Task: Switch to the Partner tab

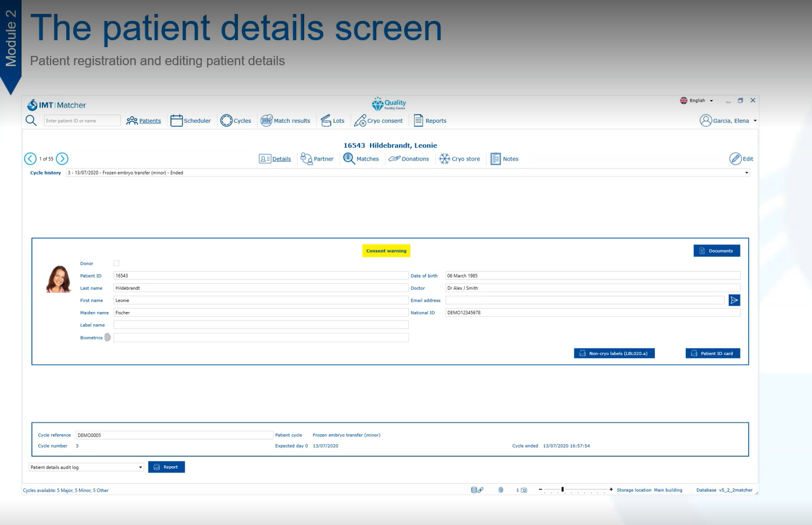Action: point(317,159)
